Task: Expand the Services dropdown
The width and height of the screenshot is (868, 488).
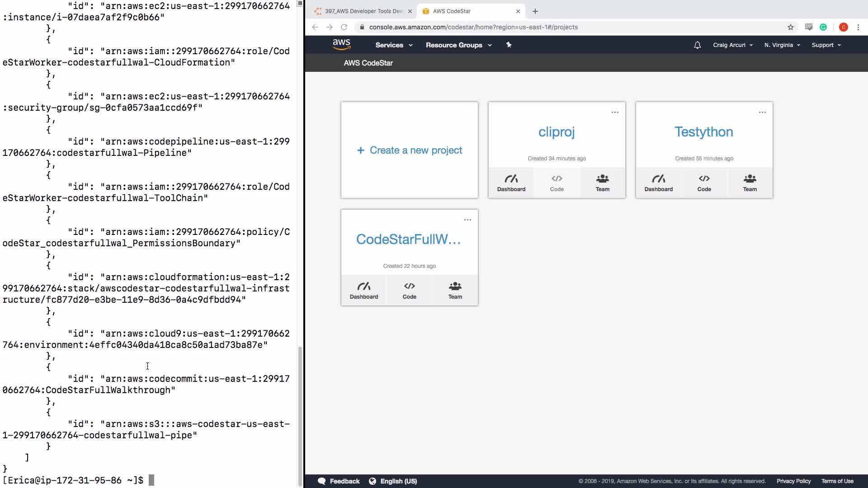Action: [394, 45]
